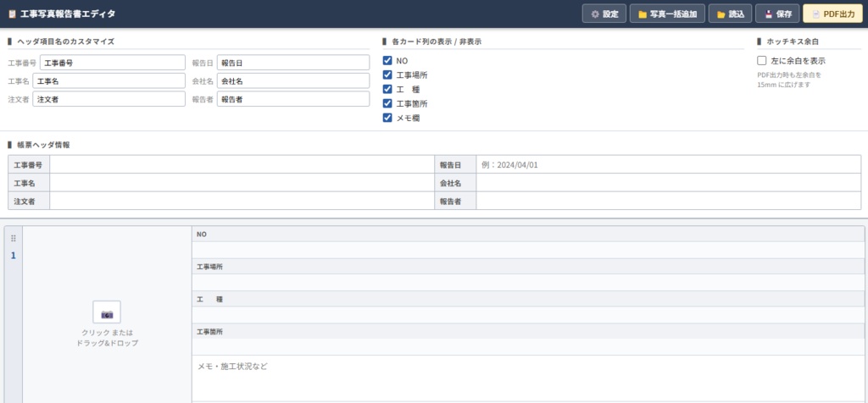
Task: Edit the 工事名 label name field
Action: tap(109, 80)
